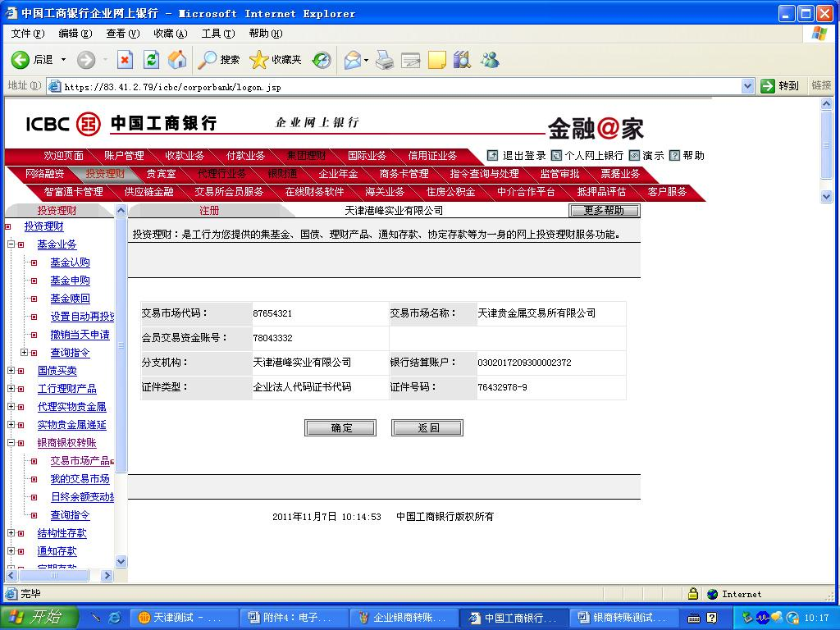
Task: Open the 文件(F) menu
Action: (28, 33)
